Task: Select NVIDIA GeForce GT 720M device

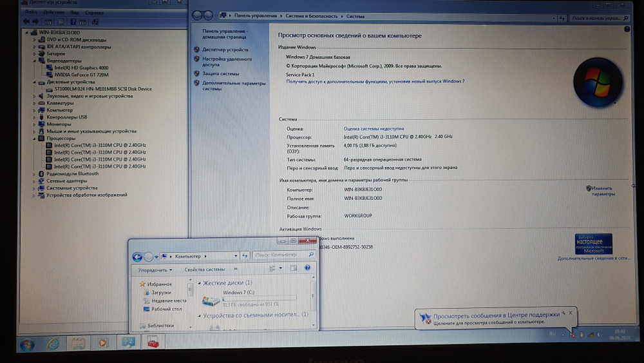Action: pos(81,75)
